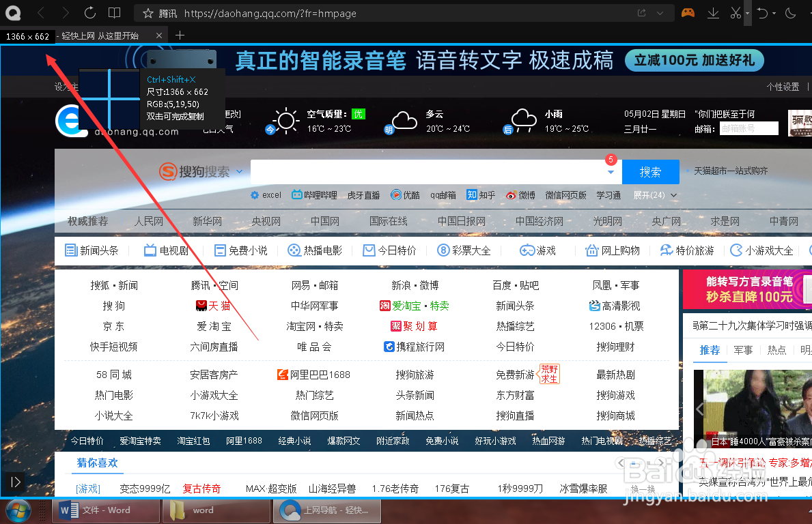This screenshot has height=524, width=812.
Task: Click the share icon in address bar
Action: click(x=642, y=13)
